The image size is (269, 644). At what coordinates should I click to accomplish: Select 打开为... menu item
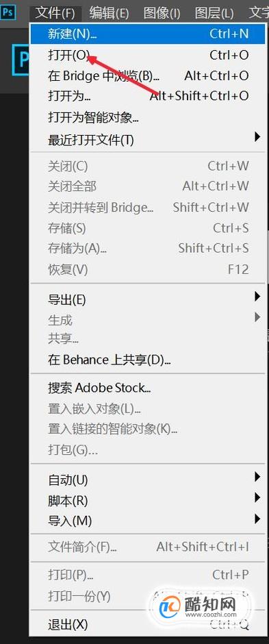tap(148, 96)
